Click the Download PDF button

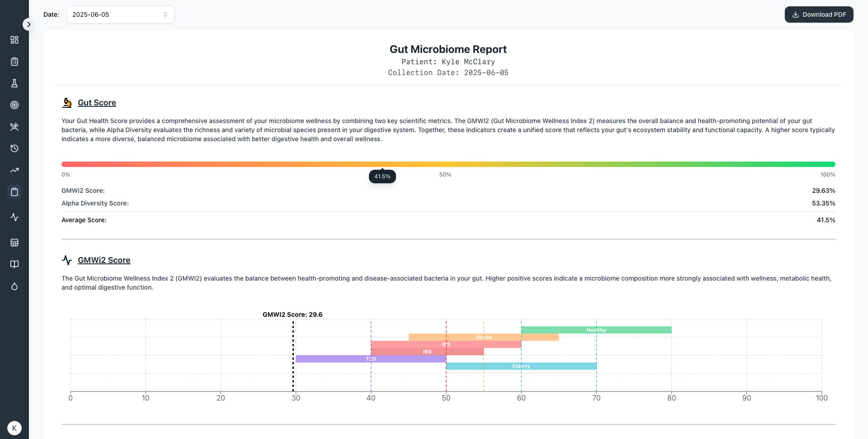coord(819,14)
